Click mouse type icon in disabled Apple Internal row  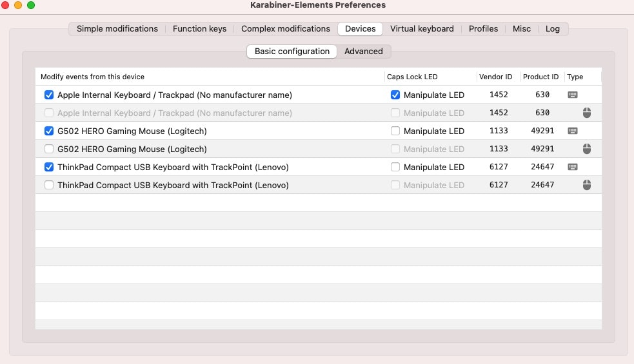[587, 113]
